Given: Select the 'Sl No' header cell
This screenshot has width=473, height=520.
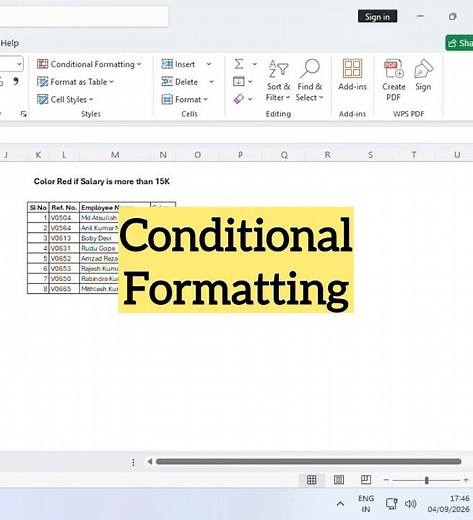Looking at the screenshot, I should click(38, 207).
